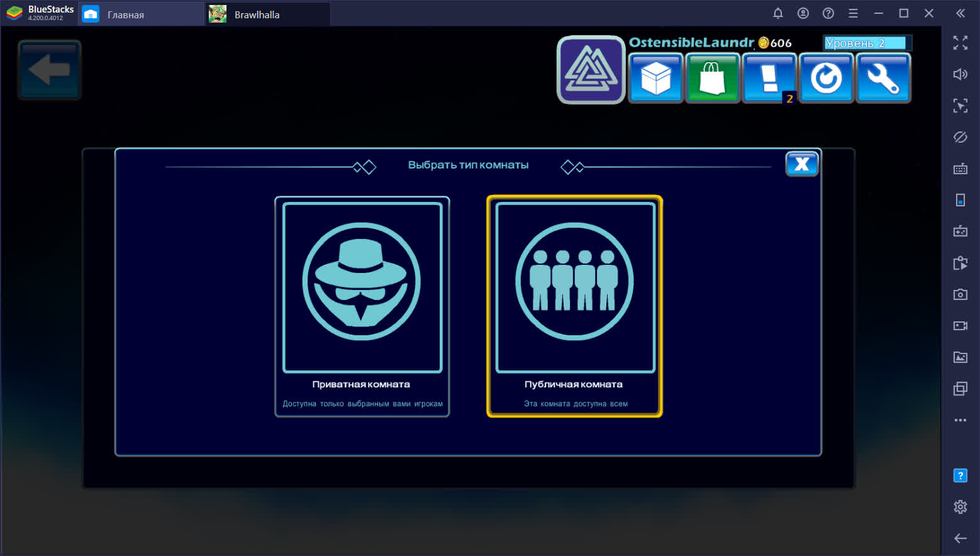Click the Уровень 2 level bar
Image resolution: width=980 pixels, height=556 pixels.
867,43
